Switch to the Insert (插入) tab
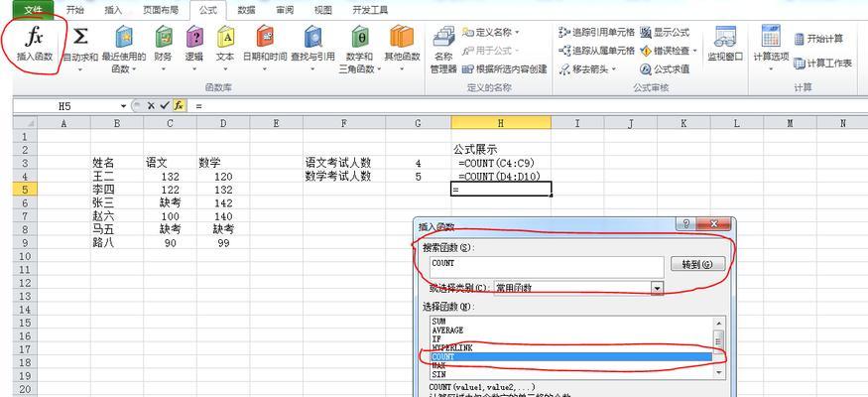 pyautogui.click(x=113, y=10)
